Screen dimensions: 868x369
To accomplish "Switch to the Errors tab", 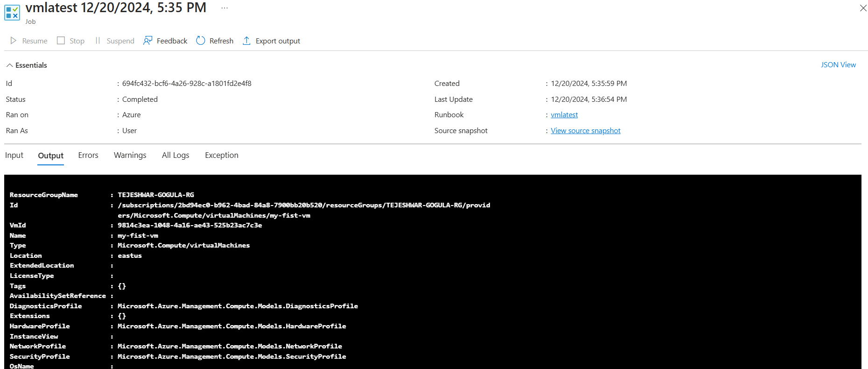I will 88,155.
